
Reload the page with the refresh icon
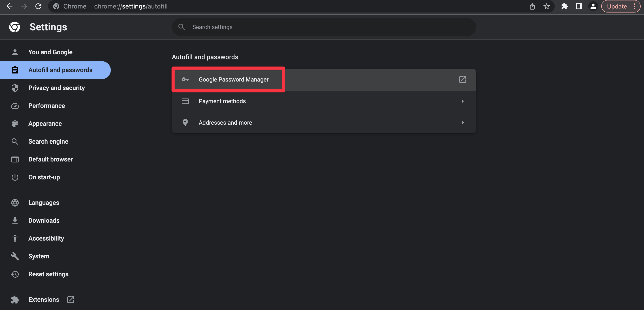click(x=38, y=6)
